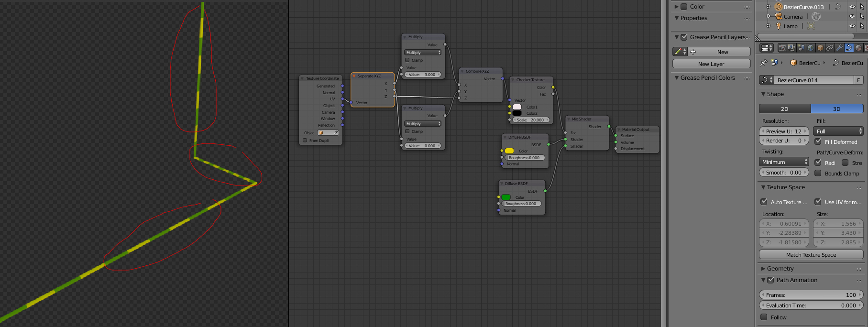Click the lamp data icon beside Lamp
Image resolution: width=868 pixels, height=327 pixels.
click(x=811, y=26)
